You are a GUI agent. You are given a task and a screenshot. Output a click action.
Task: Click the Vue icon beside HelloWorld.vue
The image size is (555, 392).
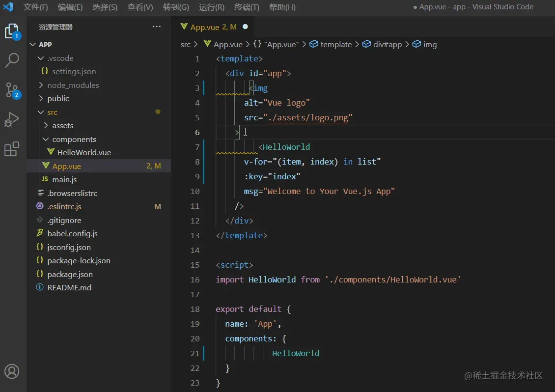pyautogui.click(x=51, y=152)
